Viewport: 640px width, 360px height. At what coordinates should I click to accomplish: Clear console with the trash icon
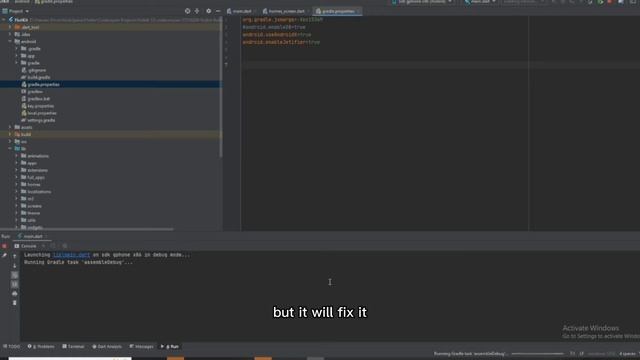(x=15, y=303)
